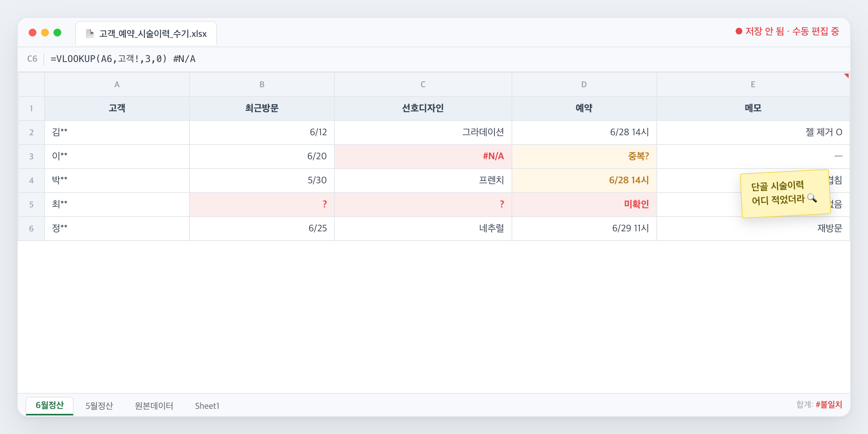The width and height of the screenshot is (868, 434).
Task: Select the 네추럴 design cell
Action: tap(423, 229)
